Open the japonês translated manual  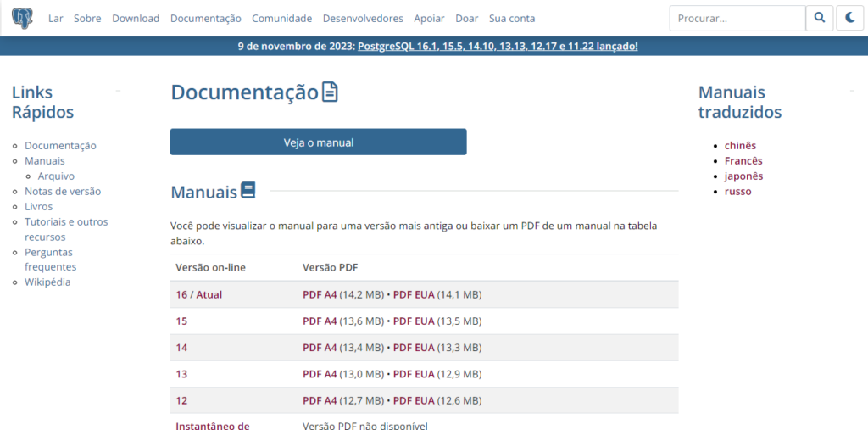point(744,176)
